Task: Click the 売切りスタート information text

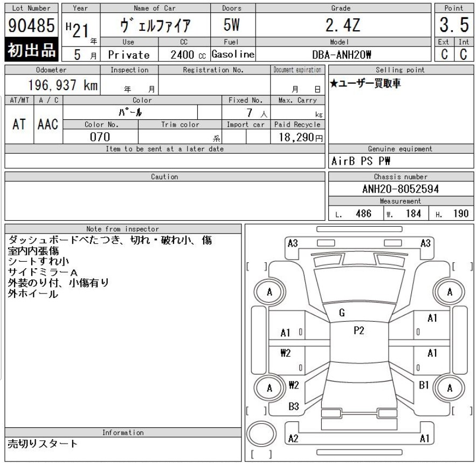Action: coord(42,444)
